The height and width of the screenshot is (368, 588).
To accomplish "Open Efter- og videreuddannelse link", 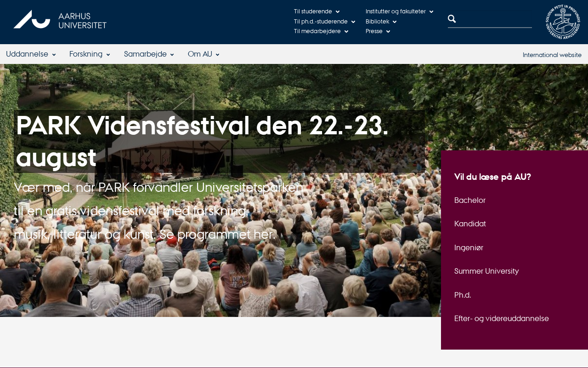I will [x=502, y=319].
